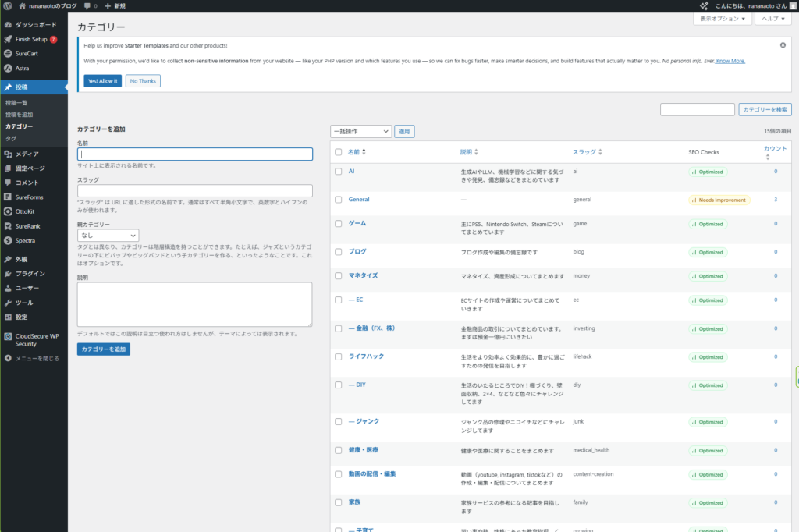Go to the タグ submenu item

click(11, 137)
